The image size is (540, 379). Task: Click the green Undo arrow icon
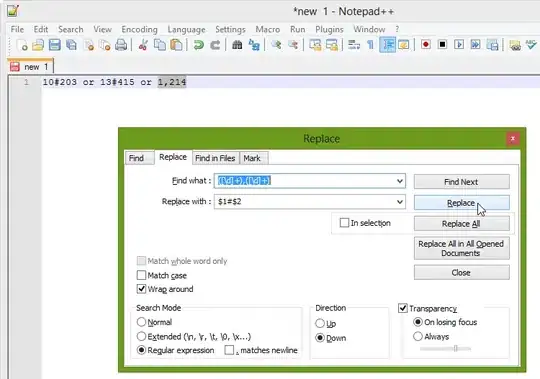(x=198, y=45)
